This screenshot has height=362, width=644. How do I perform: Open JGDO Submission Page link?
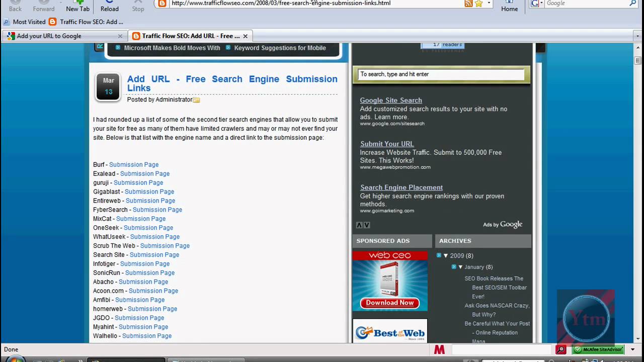coord(139,318)
